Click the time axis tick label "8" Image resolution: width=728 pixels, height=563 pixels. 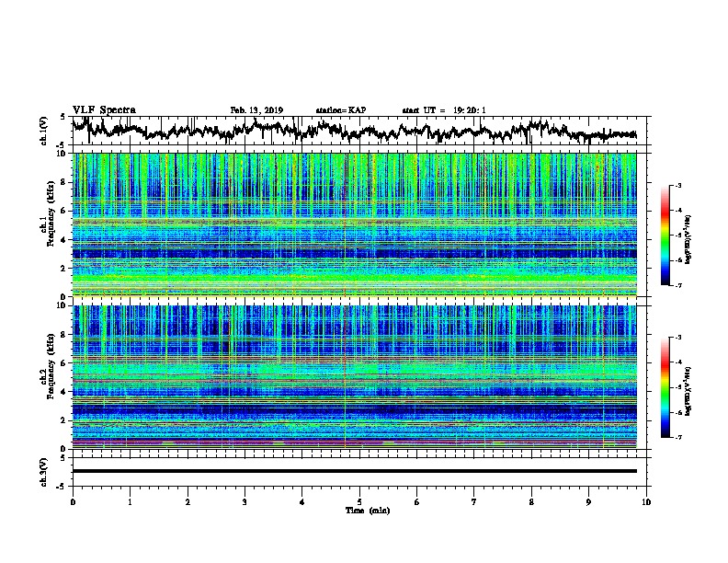pos(531,502)
